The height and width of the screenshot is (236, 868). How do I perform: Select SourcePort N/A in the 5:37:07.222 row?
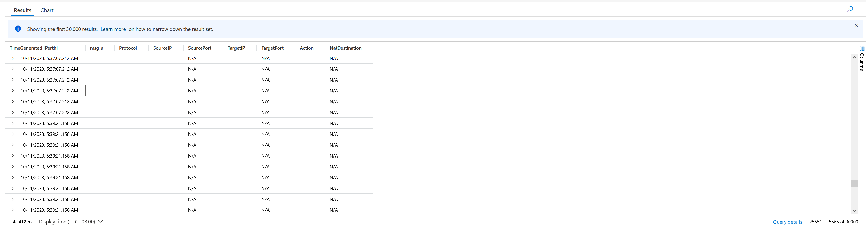[x=192, y=112]
